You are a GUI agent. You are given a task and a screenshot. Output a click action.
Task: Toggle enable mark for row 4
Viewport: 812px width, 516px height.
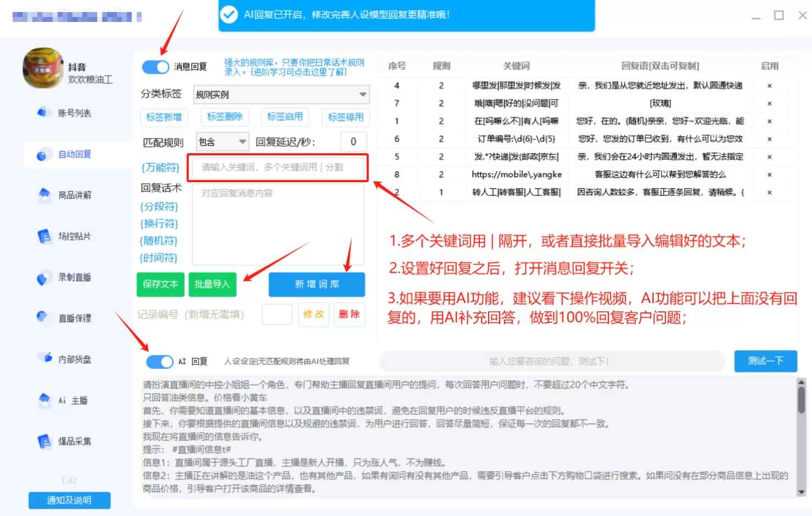coord(769,86)
